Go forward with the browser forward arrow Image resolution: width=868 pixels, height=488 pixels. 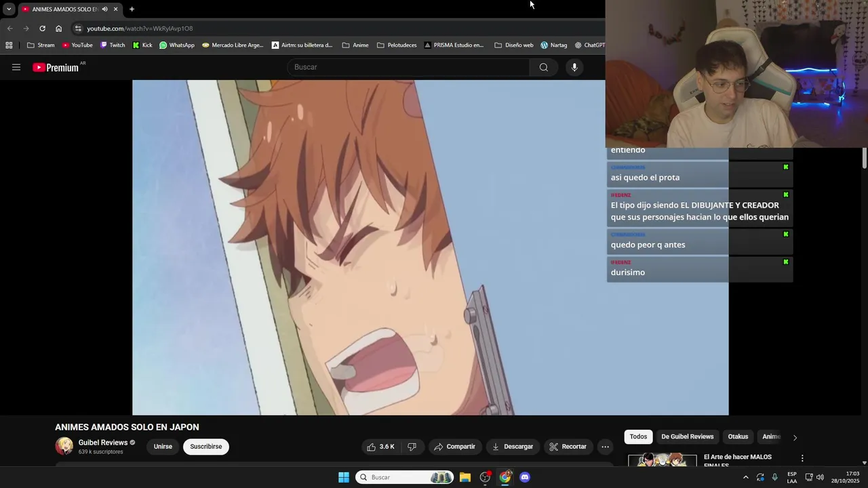(26, 28)
